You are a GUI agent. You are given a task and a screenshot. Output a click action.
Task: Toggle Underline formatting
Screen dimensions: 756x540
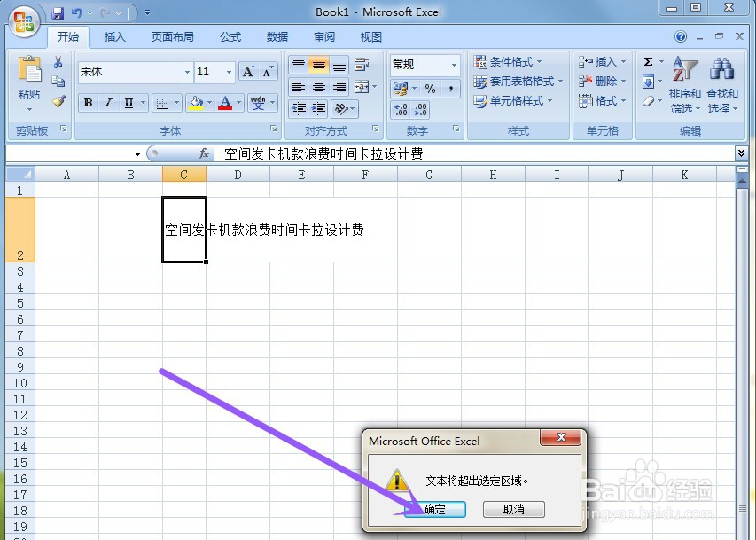(x=129, y=102)
